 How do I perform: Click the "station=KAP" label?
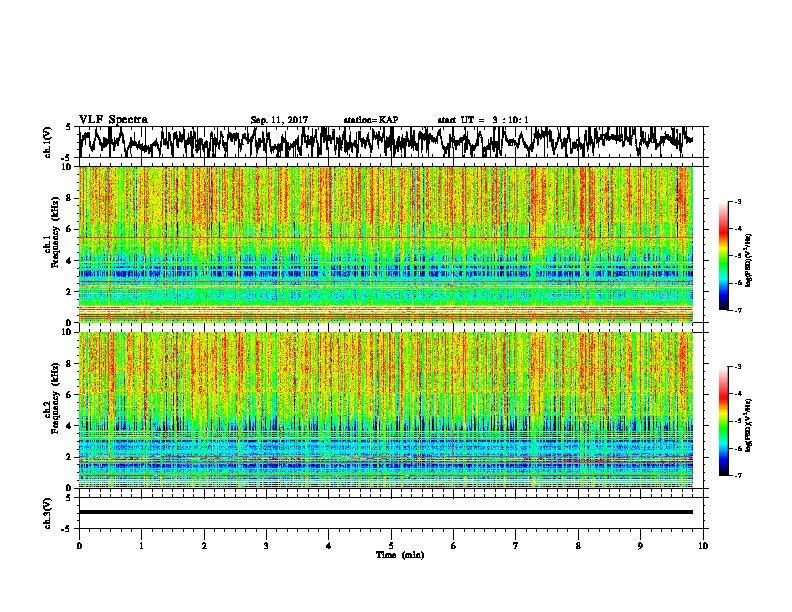point(371,120)
